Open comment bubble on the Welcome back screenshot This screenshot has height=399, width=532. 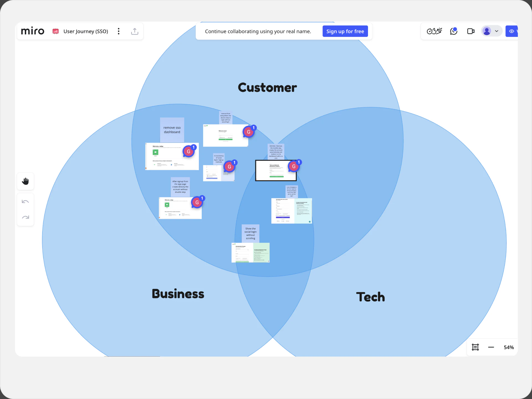point(249,131)
